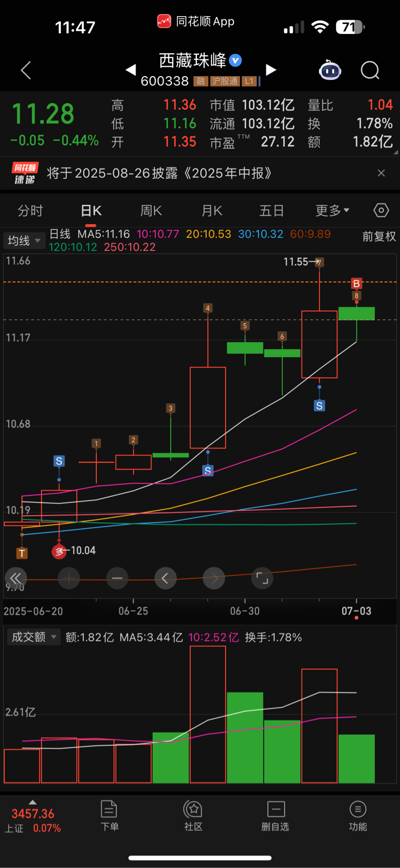Open the 成交额 indicator dropdown

[34, 637]
